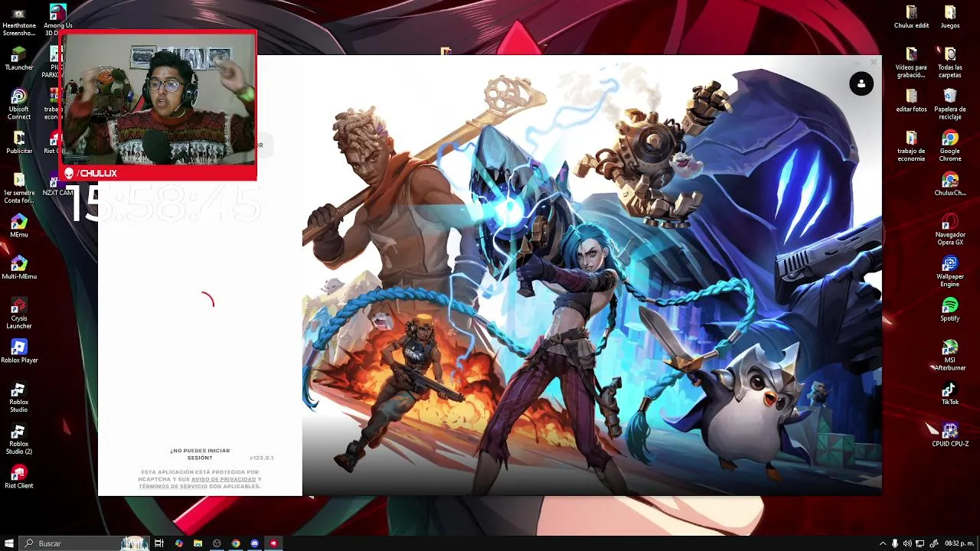
Task: Open the Juegos desktop folder
Action: [x=950, y=17]
